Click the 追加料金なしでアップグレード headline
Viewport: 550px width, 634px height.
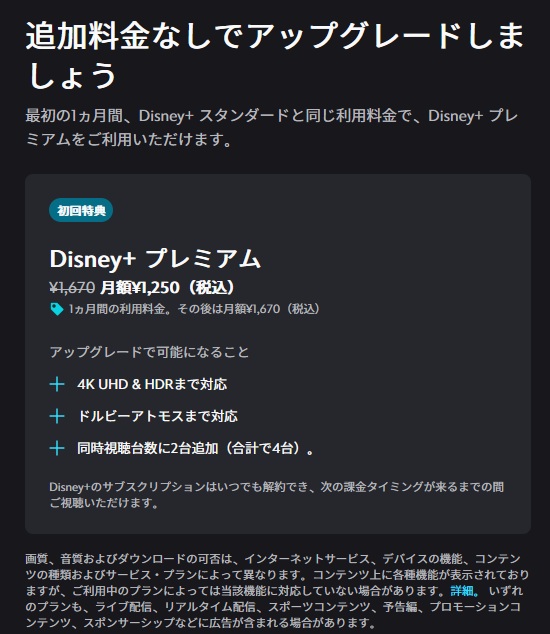point(275,55)
